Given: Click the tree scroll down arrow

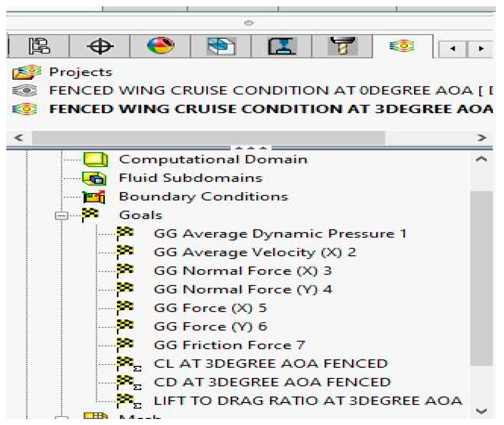Looking at the screenshot, I should coord(481,411).
